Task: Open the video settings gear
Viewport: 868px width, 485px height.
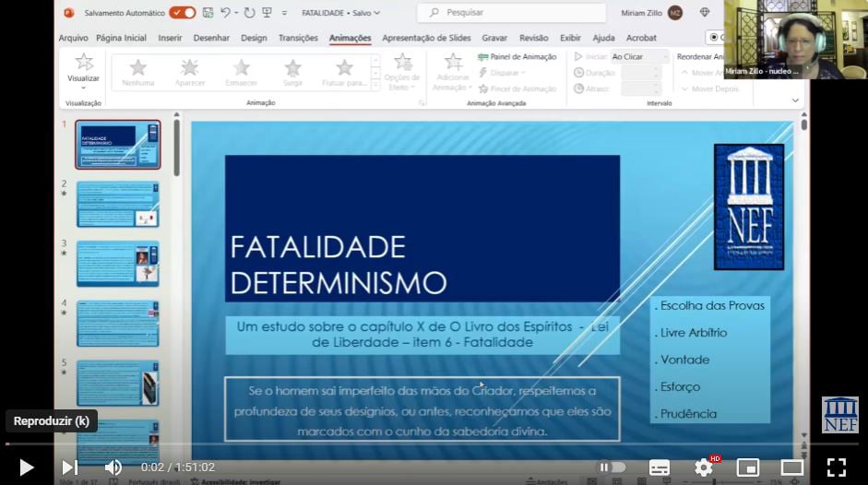Action: pyautogui.click(x=704, y=467)
